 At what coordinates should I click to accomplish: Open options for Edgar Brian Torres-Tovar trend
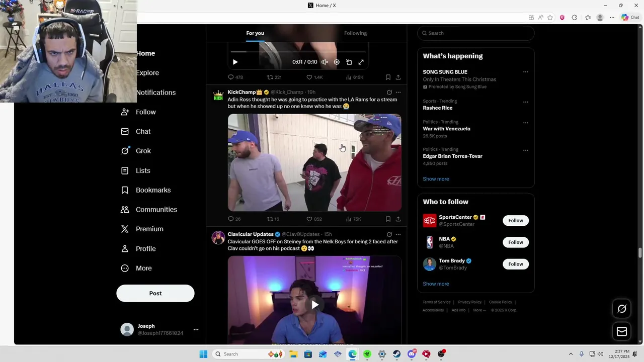coord(525,150)
